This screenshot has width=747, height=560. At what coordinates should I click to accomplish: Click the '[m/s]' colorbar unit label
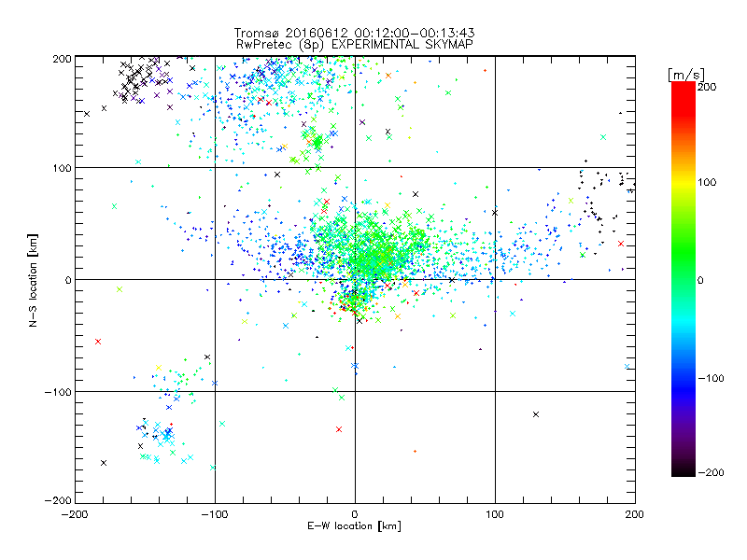(x=686, y=75)
